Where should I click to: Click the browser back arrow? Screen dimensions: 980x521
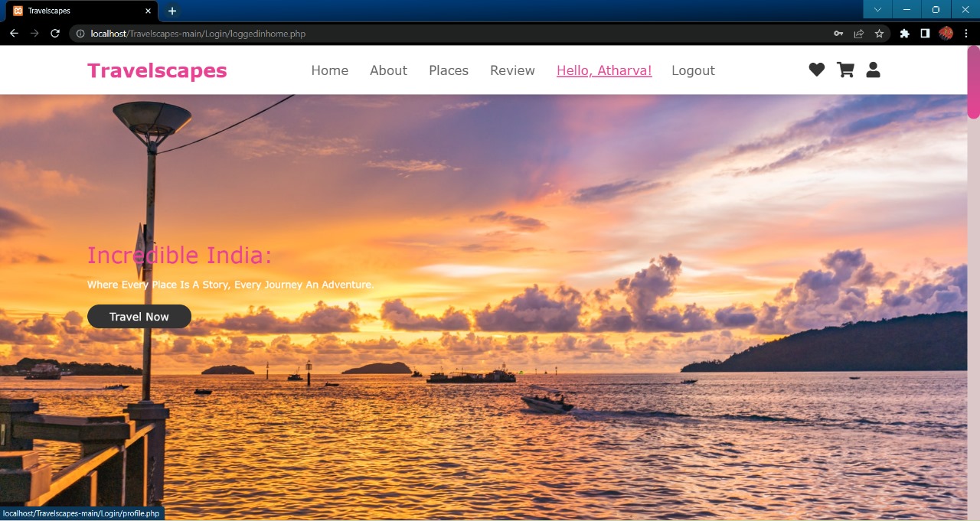(x=14, y=34)
